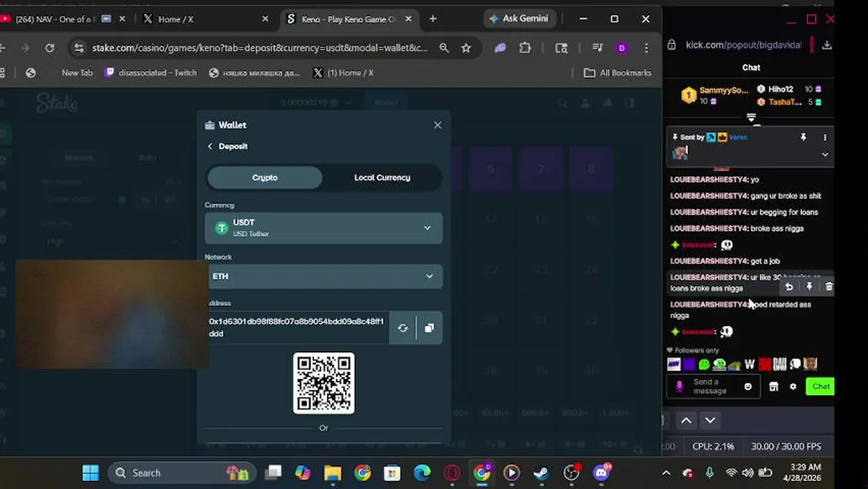Open the emoji picker in chat input
The height and width of the screenshot is (489, 868).
tap(748, 386)
